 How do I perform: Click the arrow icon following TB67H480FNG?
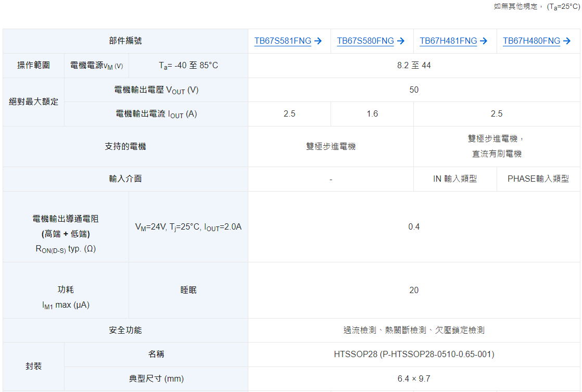pos(567,41)
